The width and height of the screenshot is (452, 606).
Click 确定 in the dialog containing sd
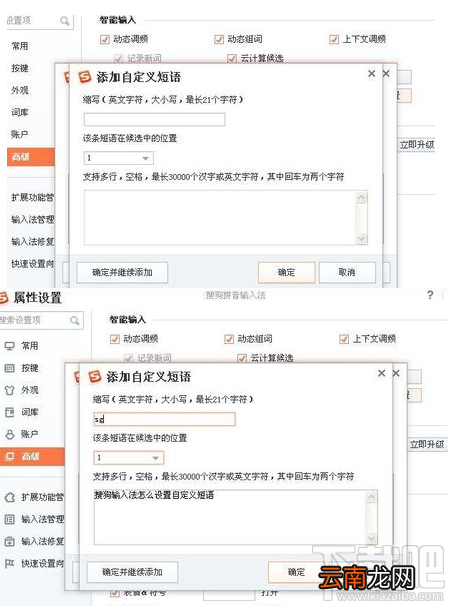coord(296,572)
